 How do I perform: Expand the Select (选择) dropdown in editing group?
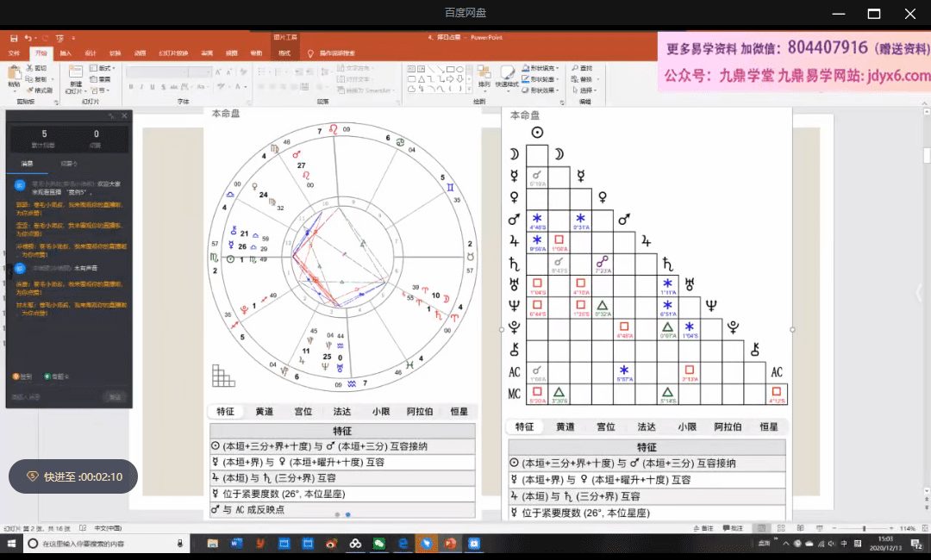pyautogui.click(x=586, y=90)
